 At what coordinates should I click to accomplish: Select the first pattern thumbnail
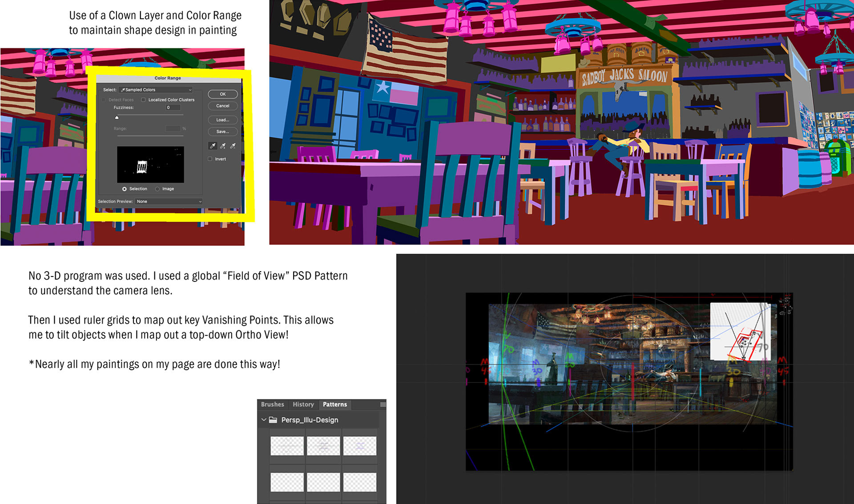287,446
